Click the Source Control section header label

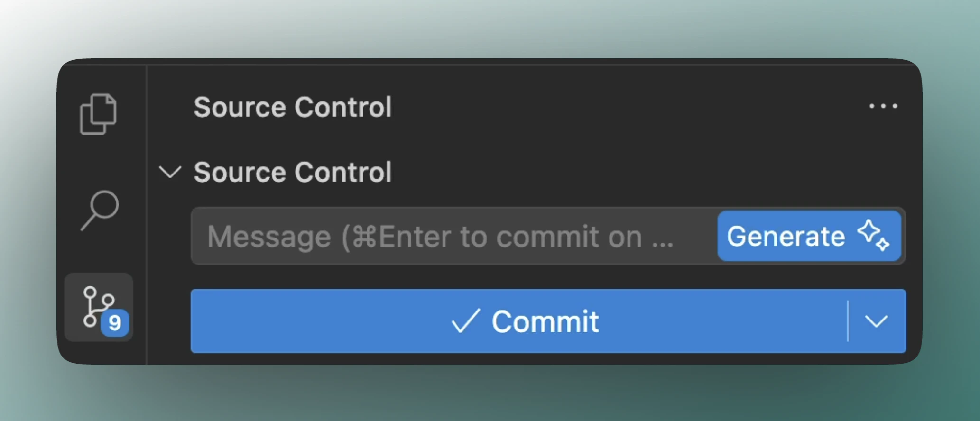292,173
